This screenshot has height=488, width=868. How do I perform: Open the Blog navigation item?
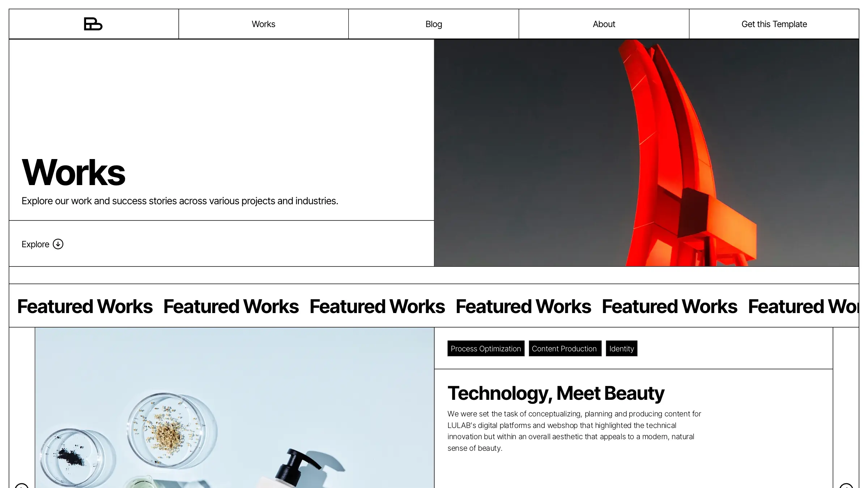434,24
